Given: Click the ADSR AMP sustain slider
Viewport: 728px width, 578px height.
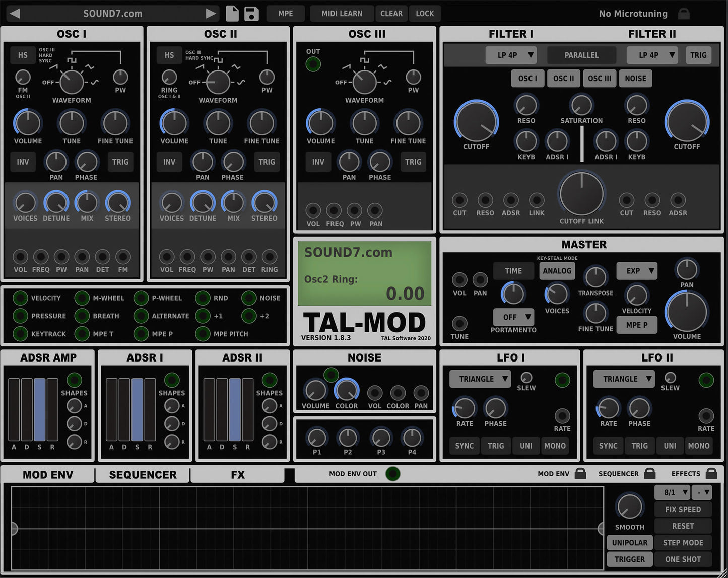Looking at the screenshot, I should pyautogui.click(x=40, y=410).
